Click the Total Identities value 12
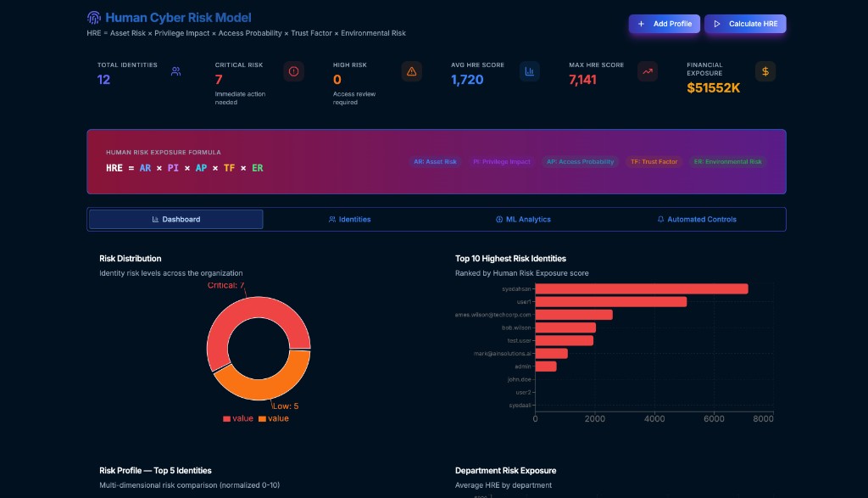The image size is (868, 498). tap(103, 80)
